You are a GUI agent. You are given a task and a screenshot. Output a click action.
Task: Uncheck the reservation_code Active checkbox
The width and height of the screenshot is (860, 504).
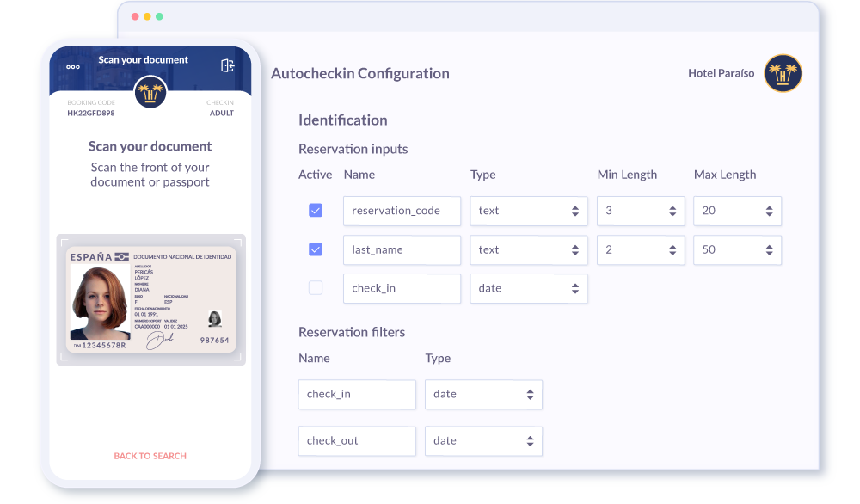[x=316, y=211]
